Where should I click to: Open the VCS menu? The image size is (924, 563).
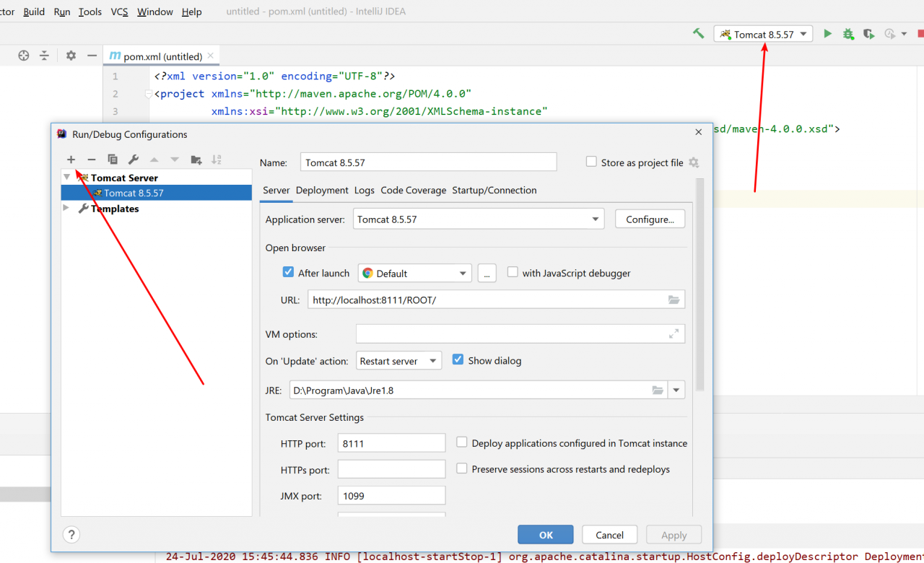coord(119,12)
